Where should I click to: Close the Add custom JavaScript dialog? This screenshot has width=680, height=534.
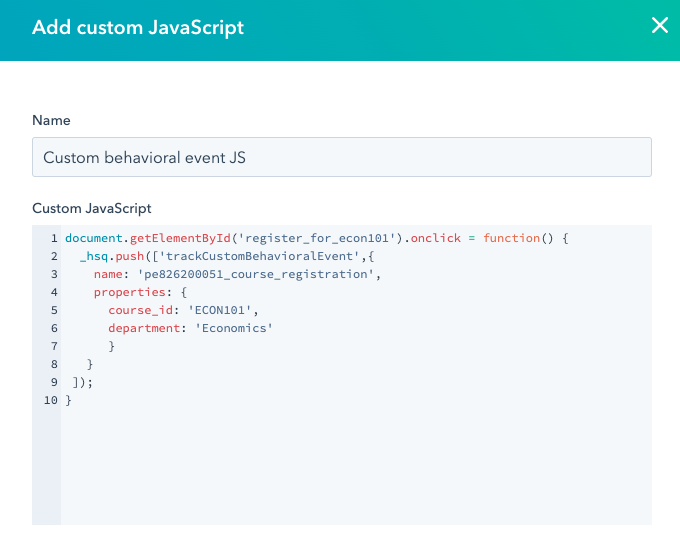click(659, 26)
